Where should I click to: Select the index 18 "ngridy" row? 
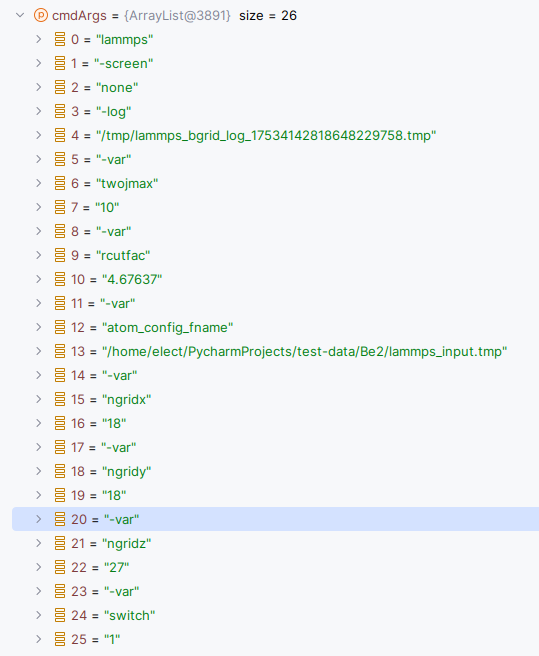coord(275,471)
